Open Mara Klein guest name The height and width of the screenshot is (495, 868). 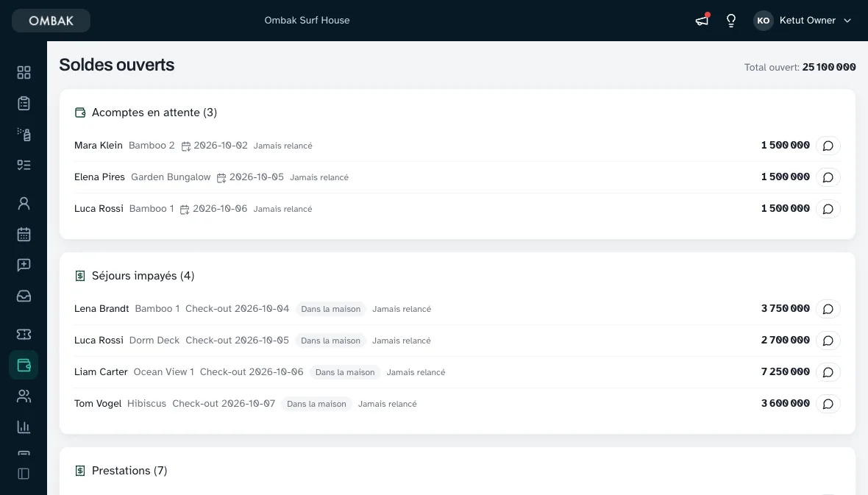[x=99, y=145]
